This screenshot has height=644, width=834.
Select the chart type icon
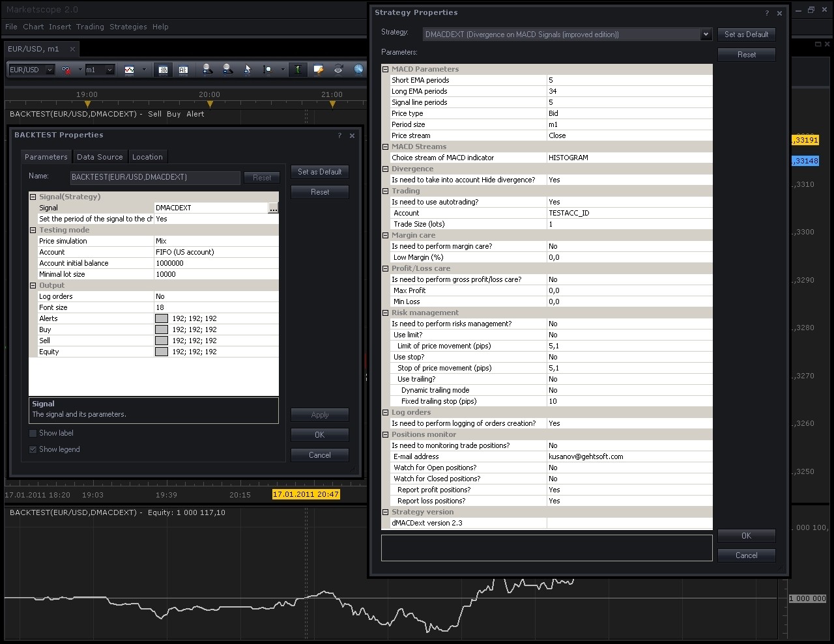129,70
